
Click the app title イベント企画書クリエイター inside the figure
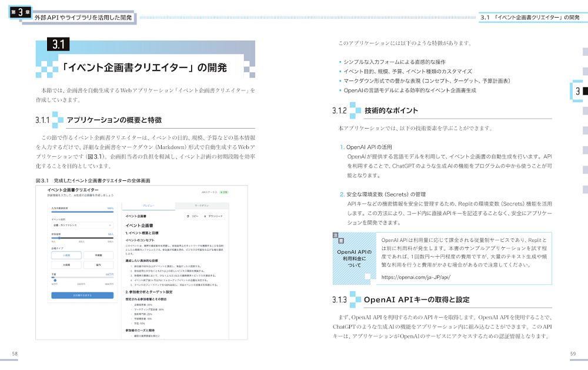click(73, 190)
